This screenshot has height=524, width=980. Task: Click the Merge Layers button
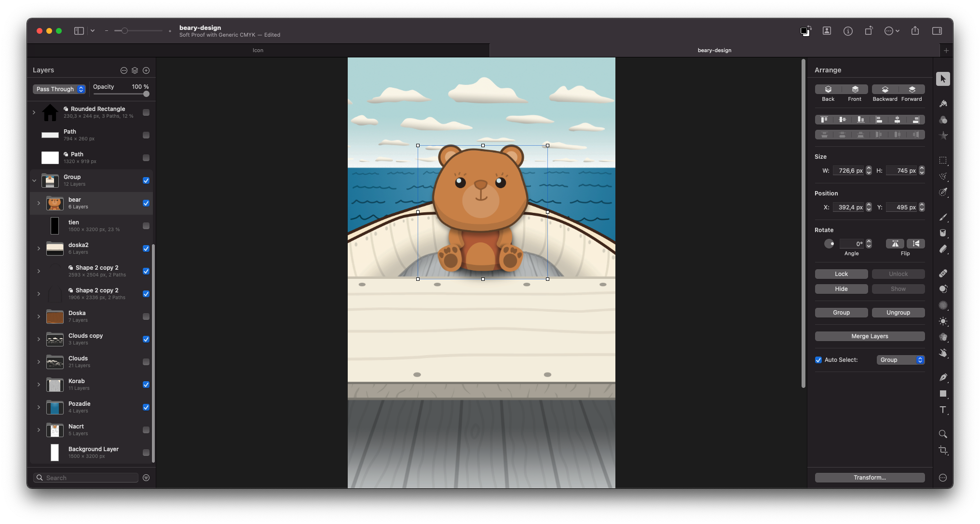click(870, 336)
